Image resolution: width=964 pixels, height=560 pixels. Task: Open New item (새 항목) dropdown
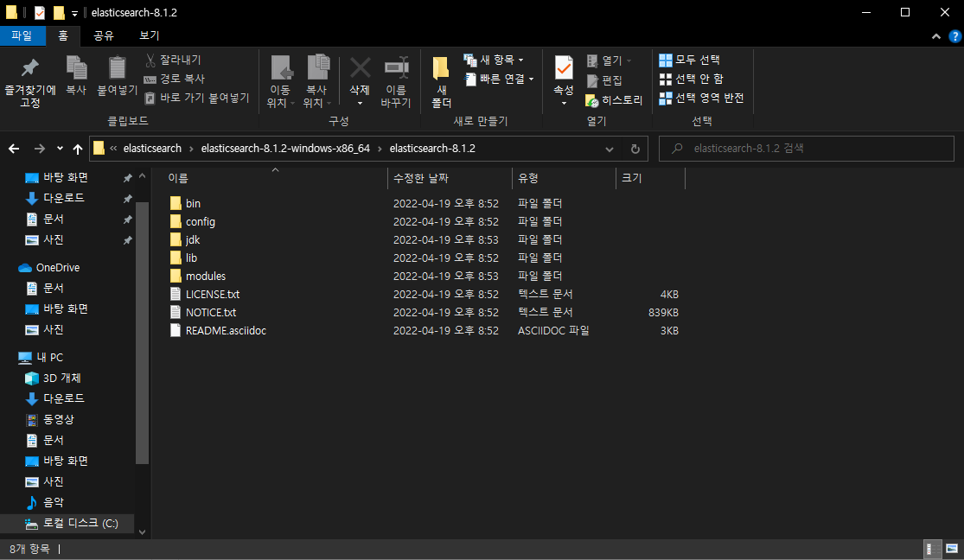(x=494, y=60)
